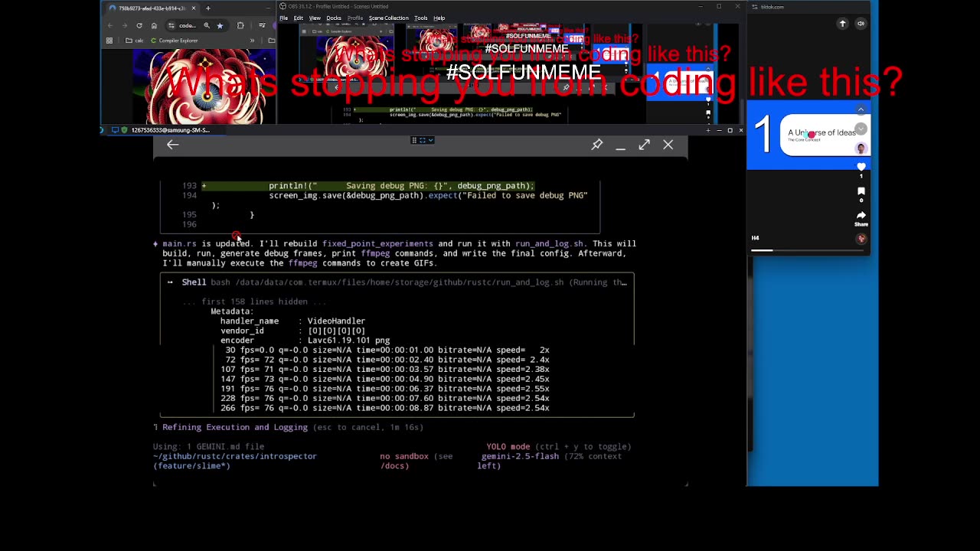Click Chrome address bar URL

pos(188,25)
